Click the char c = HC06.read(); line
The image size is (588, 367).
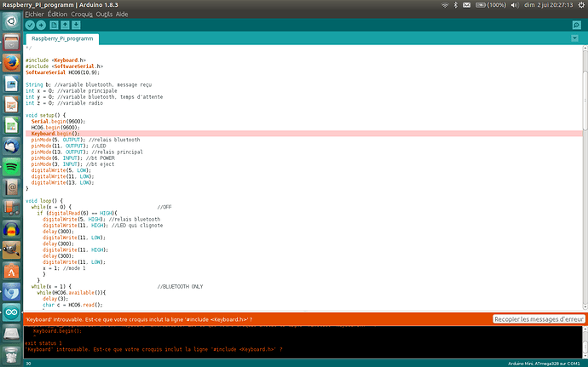click(x=72, y=305)
